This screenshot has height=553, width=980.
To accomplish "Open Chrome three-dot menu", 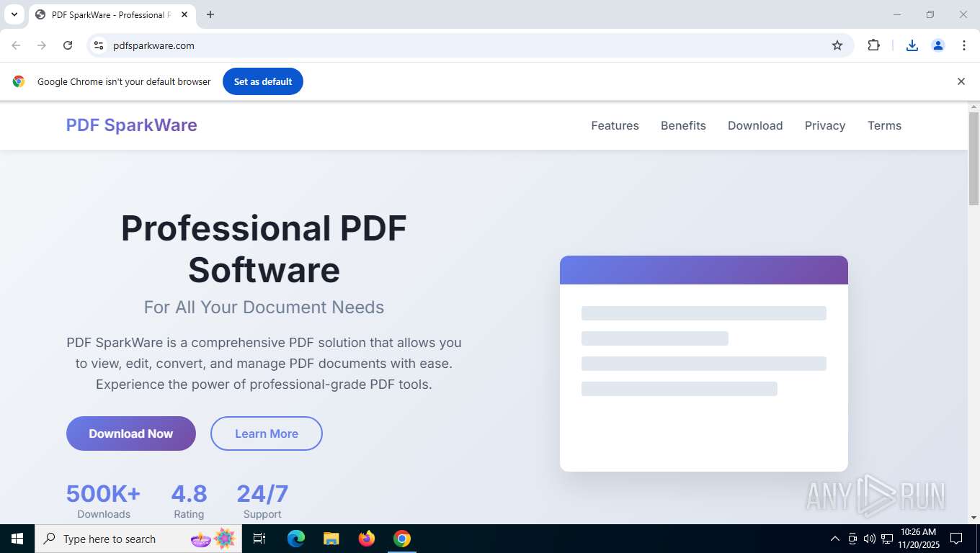I will click(x=964, y=45).
